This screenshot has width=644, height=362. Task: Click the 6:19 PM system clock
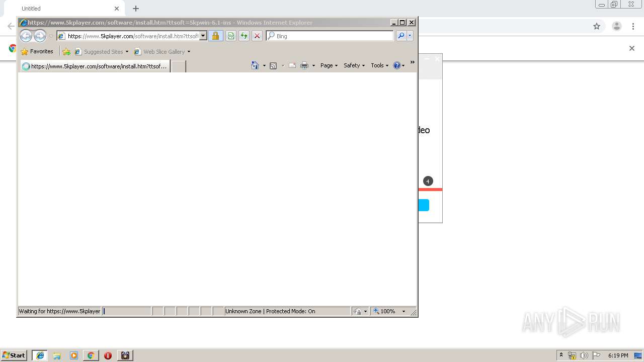tap(618, 355)
